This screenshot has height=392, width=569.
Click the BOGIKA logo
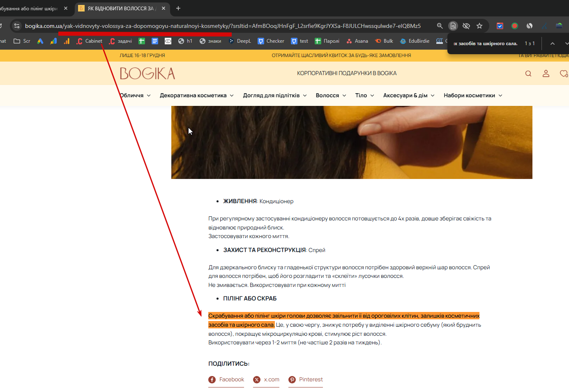point(147,73)
